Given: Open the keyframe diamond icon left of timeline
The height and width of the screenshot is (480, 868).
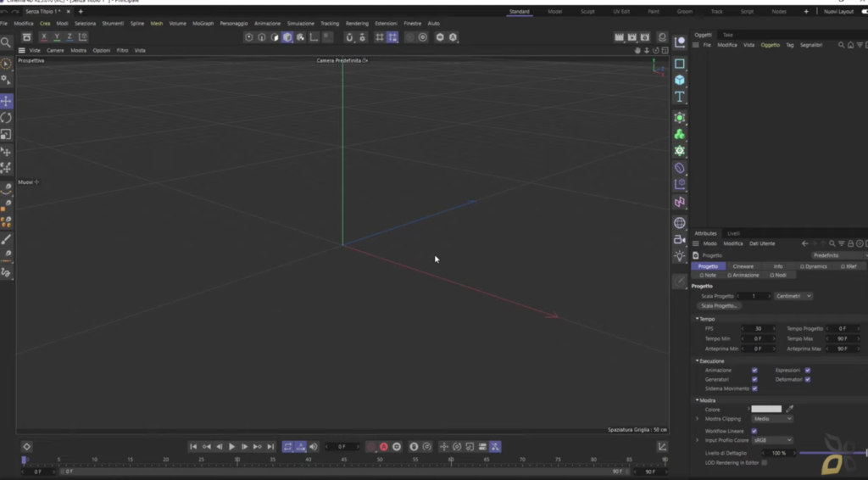Looking at the screenshot, I should [x=26, y=447].
